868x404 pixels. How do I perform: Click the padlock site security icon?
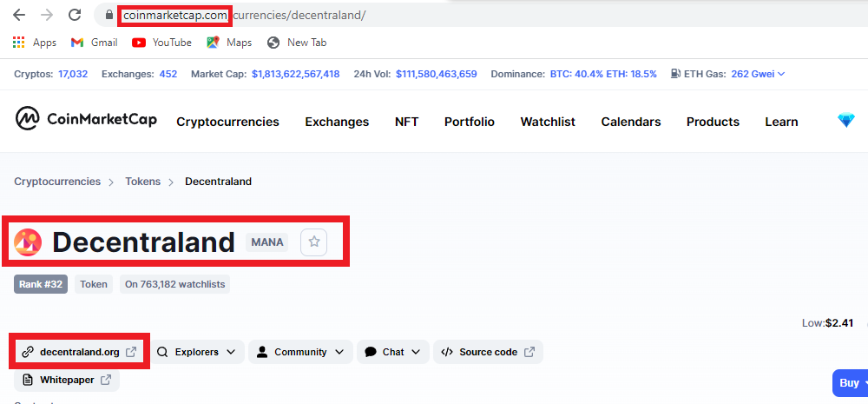pyautogui.click(x=109, y=15)
